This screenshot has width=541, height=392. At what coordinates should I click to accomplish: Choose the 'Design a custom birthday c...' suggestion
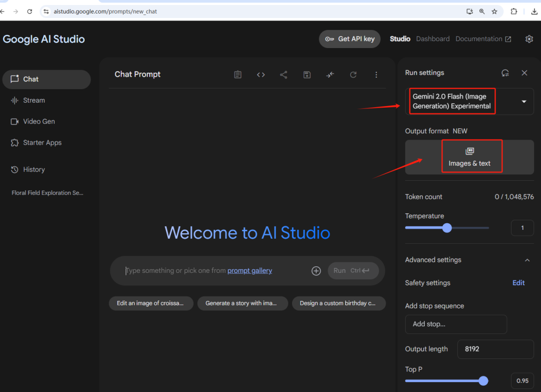click(x=339, y=303)
